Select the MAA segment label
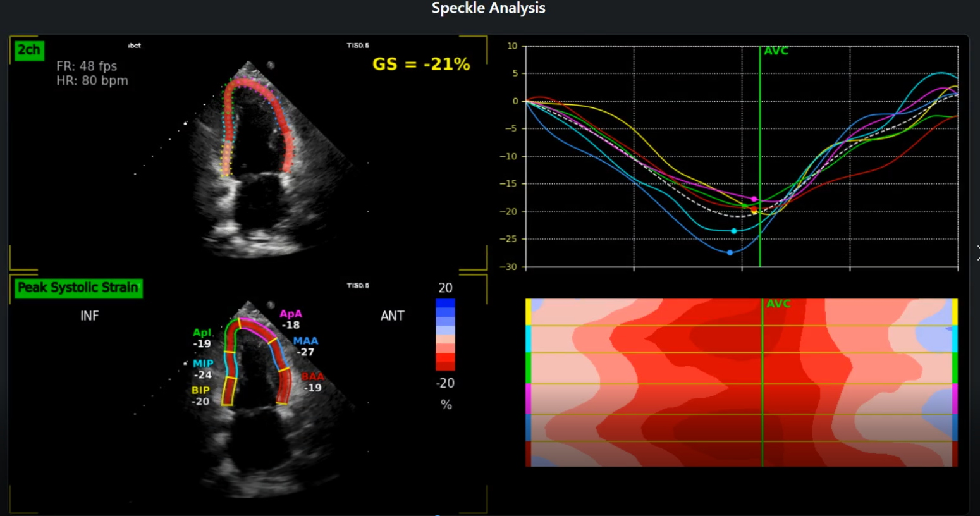 [305, 341]
